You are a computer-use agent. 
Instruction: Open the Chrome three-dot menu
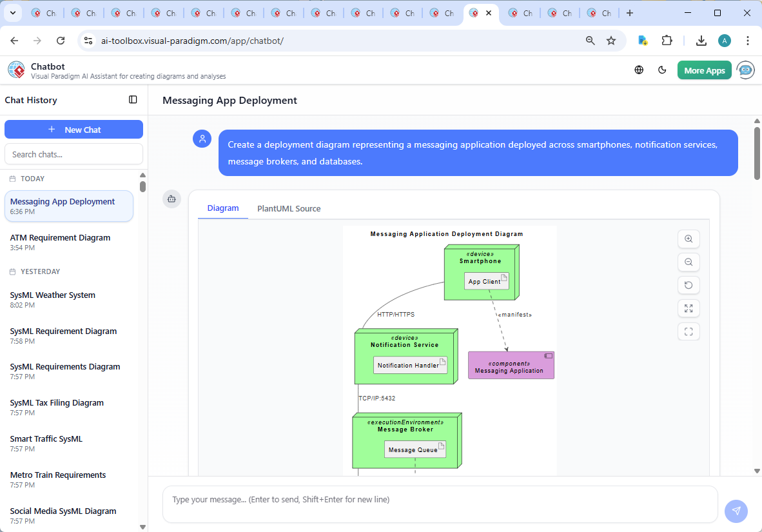747,40
